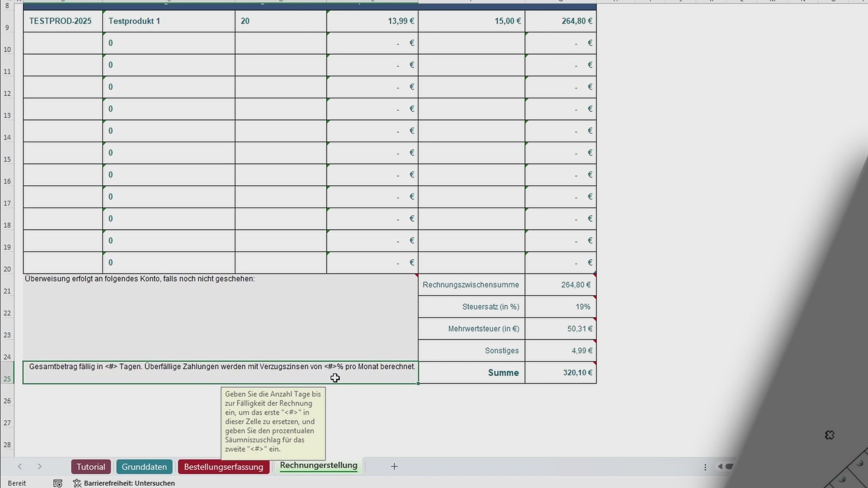Click the accessibility checker icon
Image resolution: width=868 pixels, height=488 pixels.
(77, 483)
